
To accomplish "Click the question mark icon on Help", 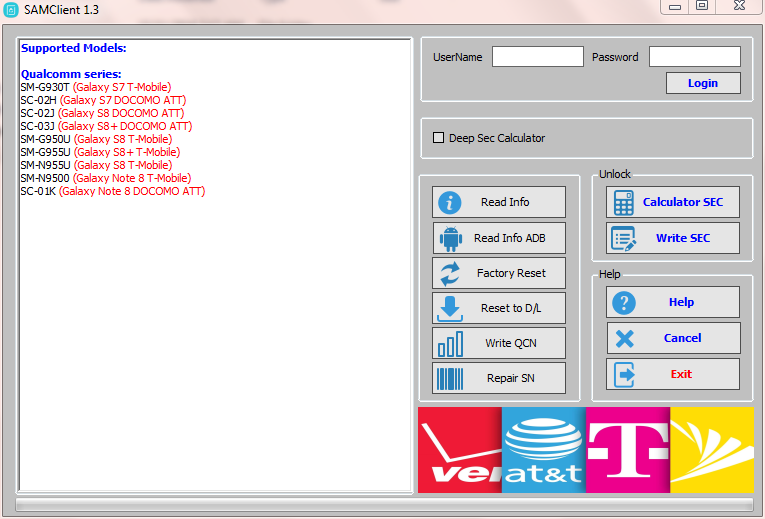I will 624,303.
